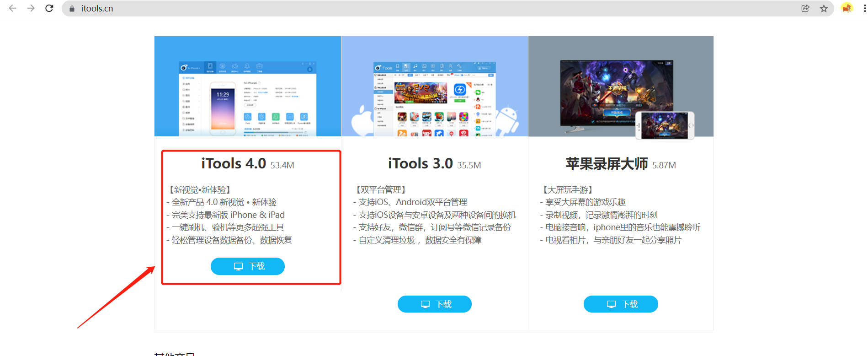This screenshot has width=868, height=356.
Task: Click the 35.5M file size text
Action: [469, 165]
